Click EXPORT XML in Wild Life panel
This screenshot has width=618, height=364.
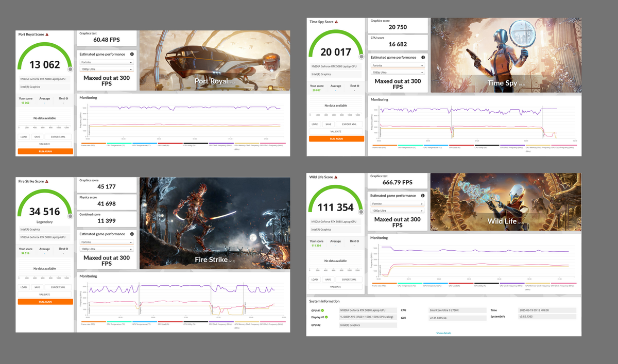point(349,280)
